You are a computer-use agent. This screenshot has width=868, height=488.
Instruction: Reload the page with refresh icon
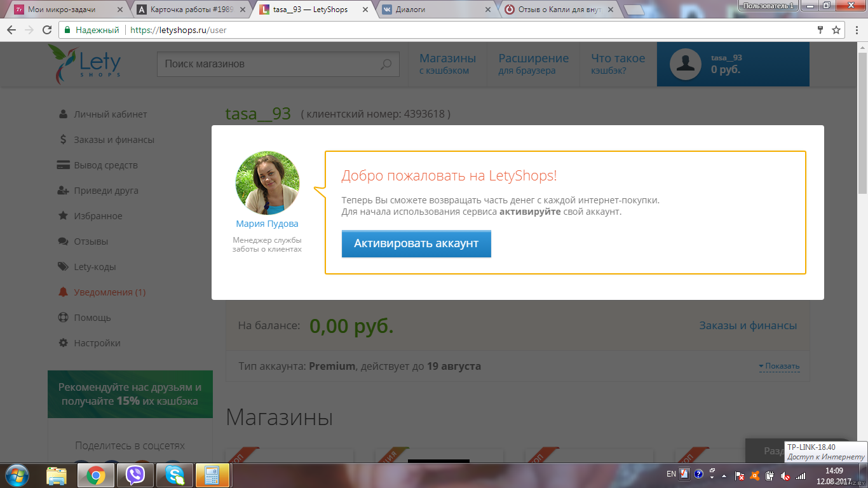(x=47, y=30)
